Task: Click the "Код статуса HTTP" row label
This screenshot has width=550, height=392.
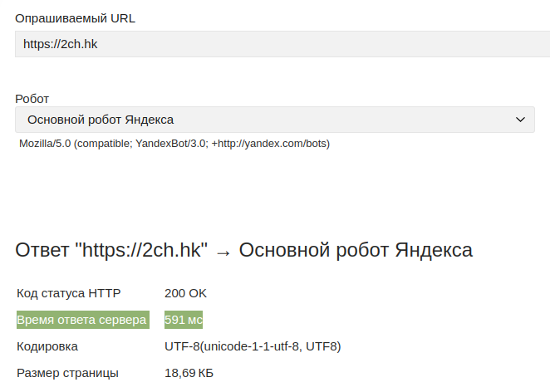Action: [x=69, y=293]
